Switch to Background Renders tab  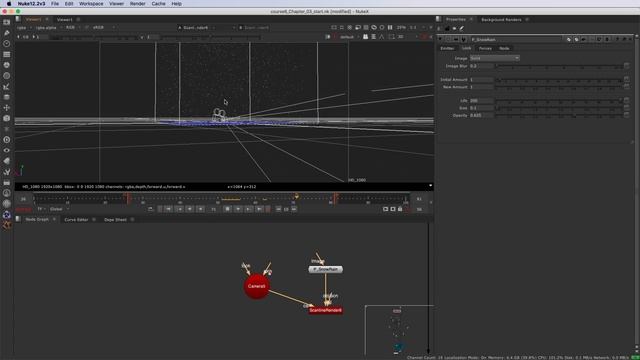tap(501, 19)
